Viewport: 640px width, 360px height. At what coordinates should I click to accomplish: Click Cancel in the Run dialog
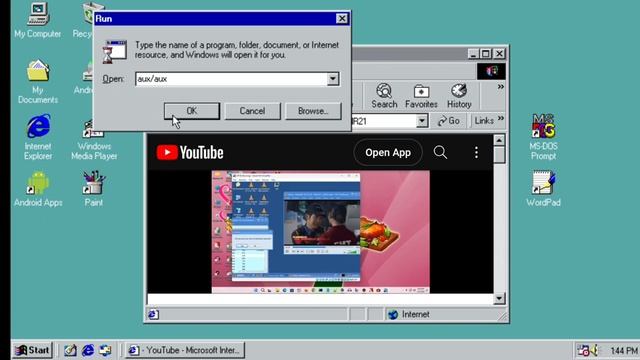click(x=252, y=111)
